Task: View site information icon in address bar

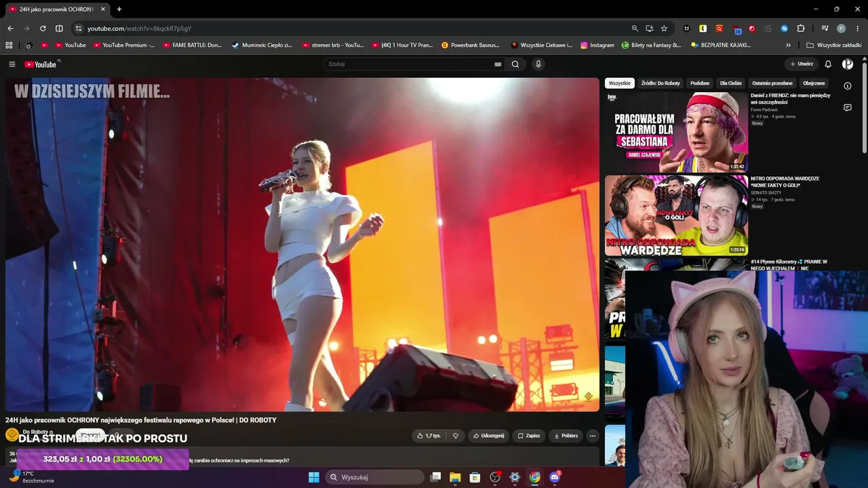Action: click(x=79, y=28)
